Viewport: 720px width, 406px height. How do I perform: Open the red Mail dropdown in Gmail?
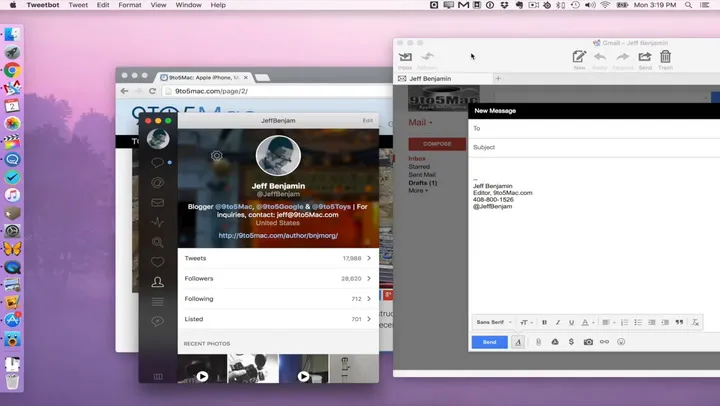420,123
